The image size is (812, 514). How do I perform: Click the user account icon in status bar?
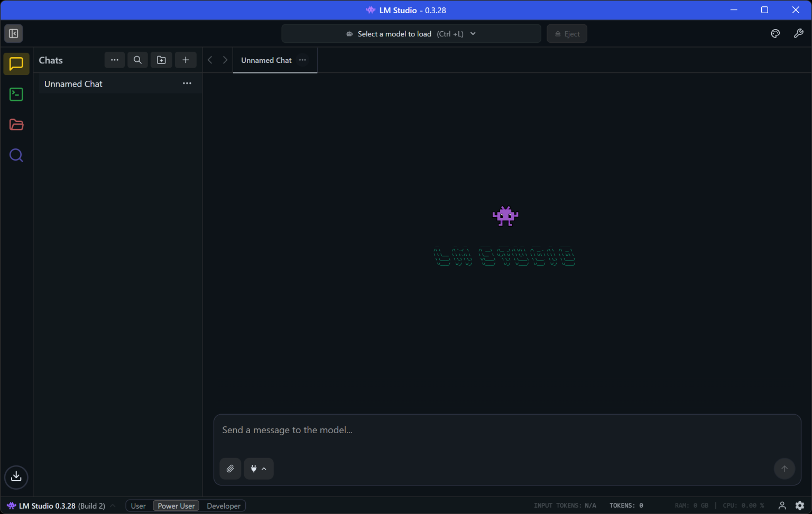click(x=782, y=506)
